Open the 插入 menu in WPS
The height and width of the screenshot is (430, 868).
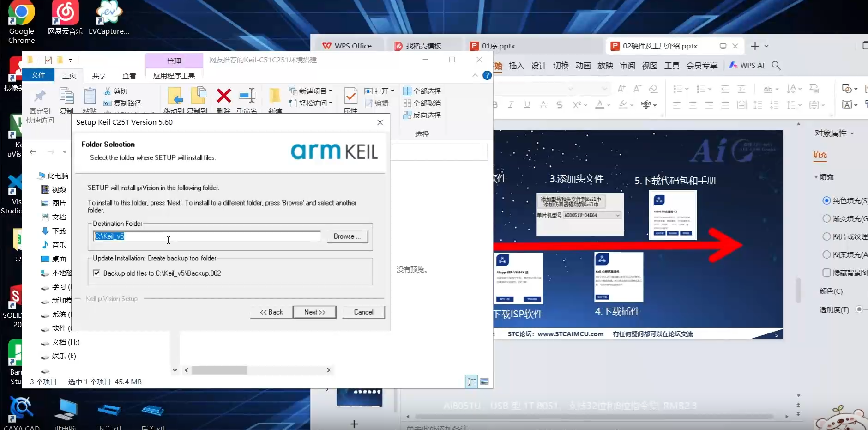point(516,66)
